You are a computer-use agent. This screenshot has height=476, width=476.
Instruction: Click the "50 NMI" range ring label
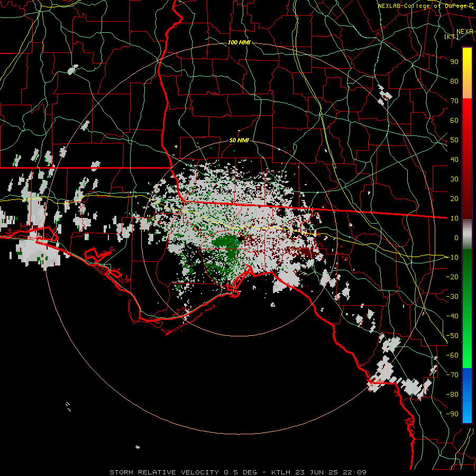click(239, 140)
